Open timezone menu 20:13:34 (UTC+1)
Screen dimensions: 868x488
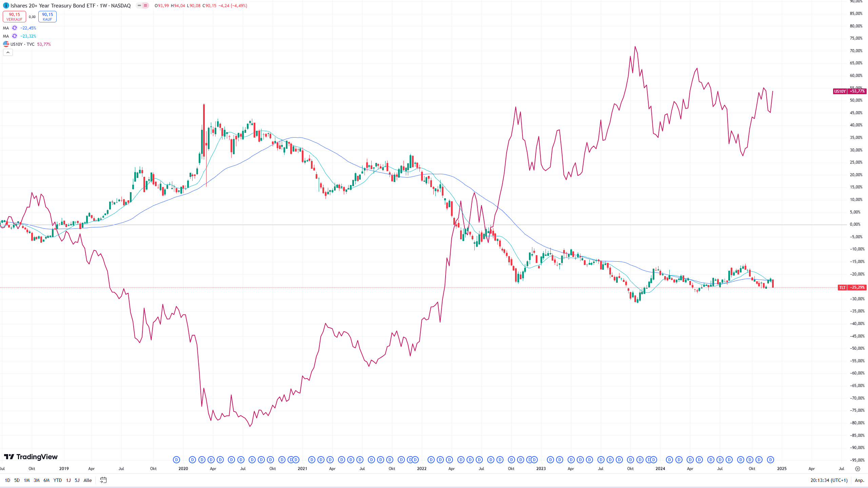tap(829, 480)
